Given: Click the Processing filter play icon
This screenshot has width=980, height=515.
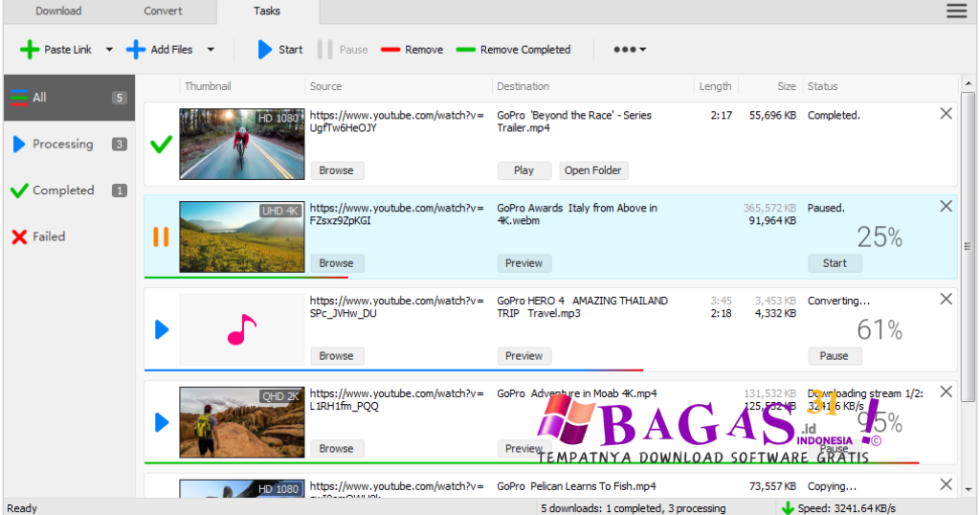Looking at the screenshot, I should coord(19,145).
